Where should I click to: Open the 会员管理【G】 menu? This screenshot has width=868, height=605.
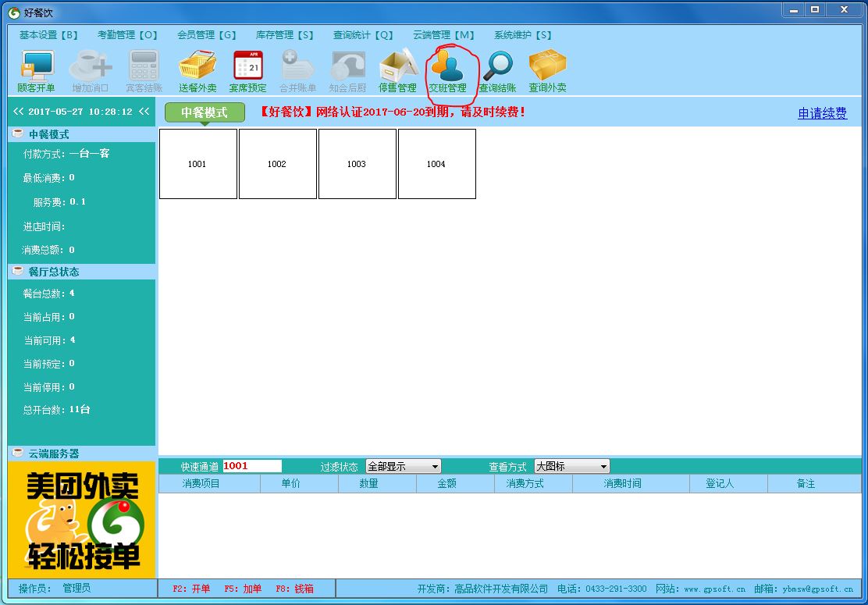pos(207,35)
